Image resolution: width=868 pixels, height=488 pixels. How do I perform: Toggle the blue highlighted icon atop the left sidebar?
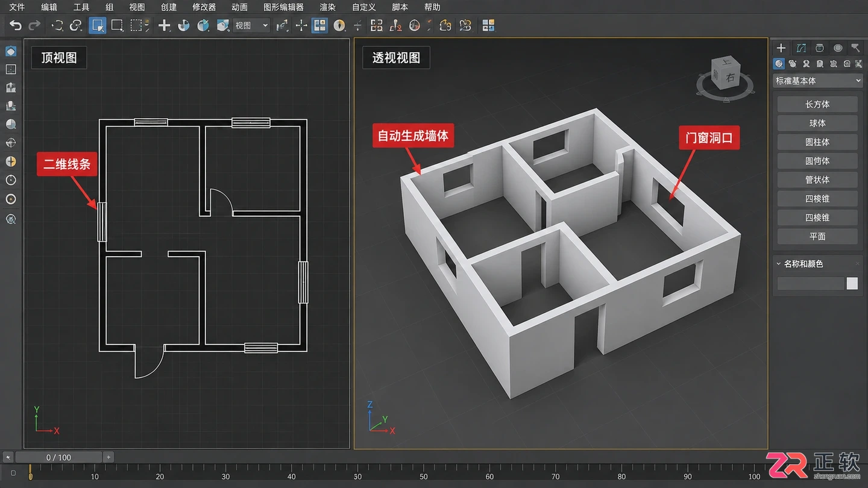coord(11,51)
